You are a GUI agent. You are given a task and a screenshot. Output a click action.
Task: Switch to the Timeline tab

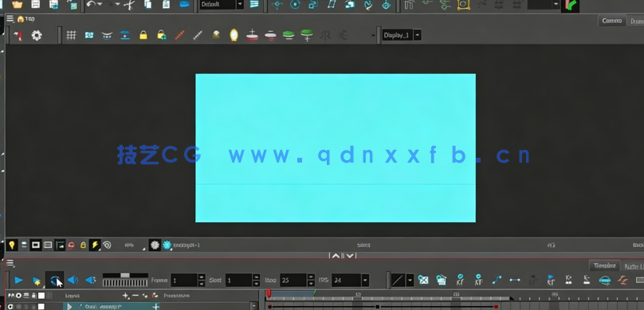tap(605, 266)
